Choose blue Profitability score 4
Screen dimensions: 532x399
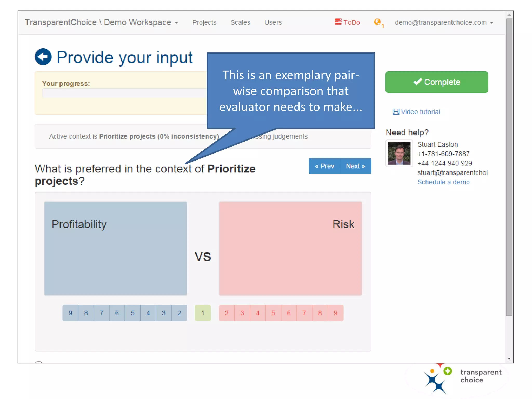(148, 313)
